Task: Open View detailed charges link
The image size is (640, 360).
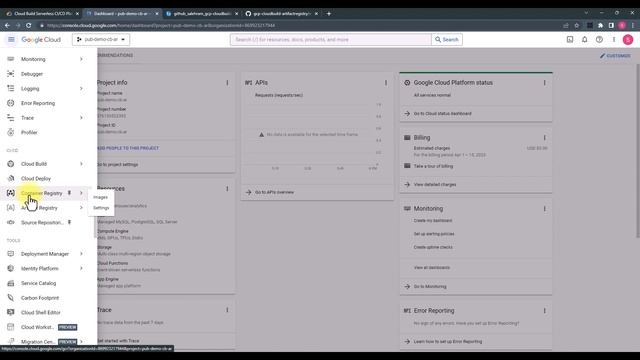Action: [435, 184]
